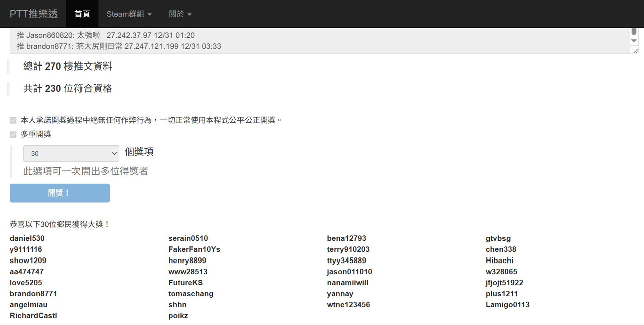Click winner name FakerFan10Ys
This screenshot has height=325, width=644.
pos(194,249)
